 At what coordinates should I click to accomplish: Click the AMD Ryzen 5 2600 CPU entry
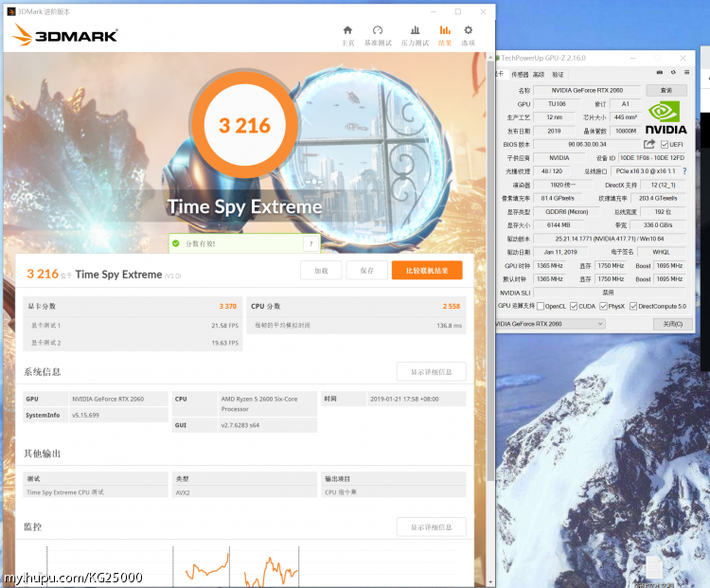click(267, 403)
